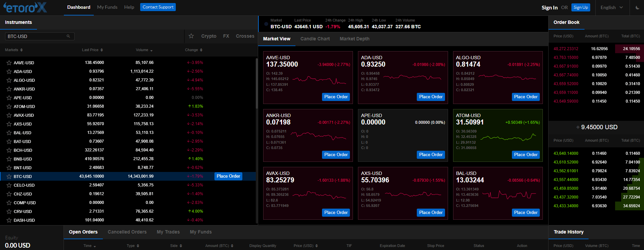Viewport: 644px width, 250px height.
Task: Star the DASH-USD row
Action: 9,220
